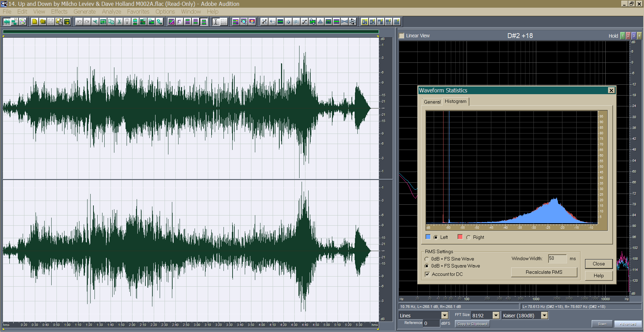644x332 pixels.
Task: Click the Normalize effect icon with green arrows
Action: tap(312, 22)
